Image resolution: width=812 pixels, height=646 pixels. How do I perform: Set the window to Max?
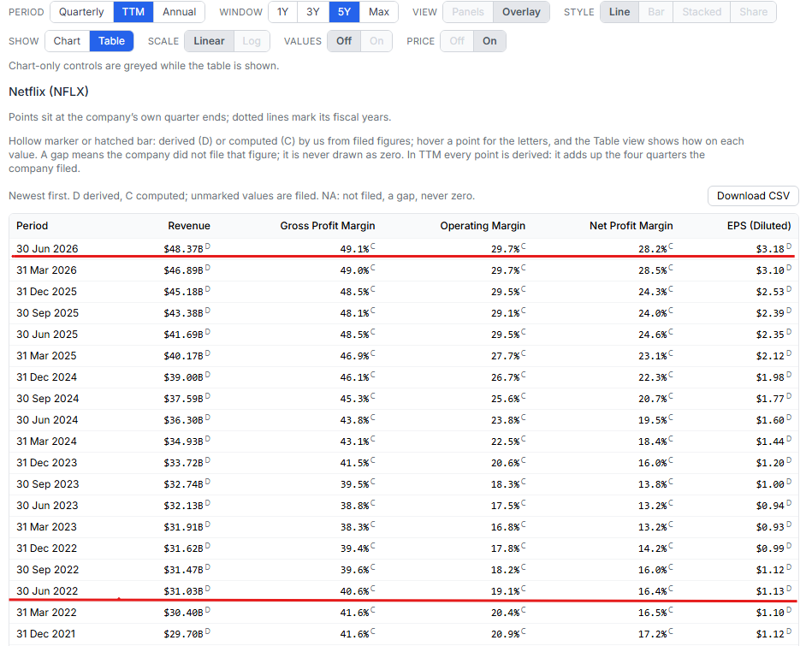point(379,12)
